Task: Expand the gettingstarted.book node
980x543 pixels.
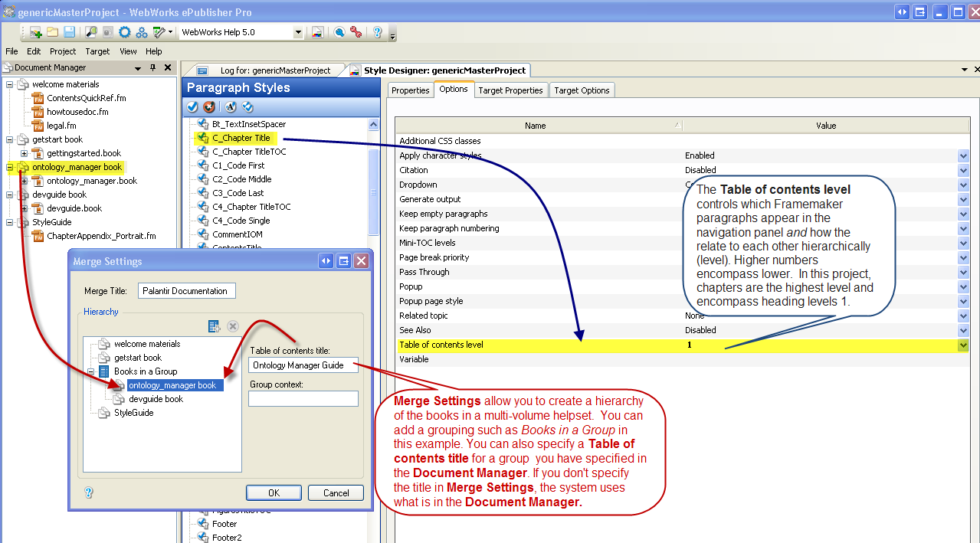Action: pyautogui.click(x=25, y=153)
